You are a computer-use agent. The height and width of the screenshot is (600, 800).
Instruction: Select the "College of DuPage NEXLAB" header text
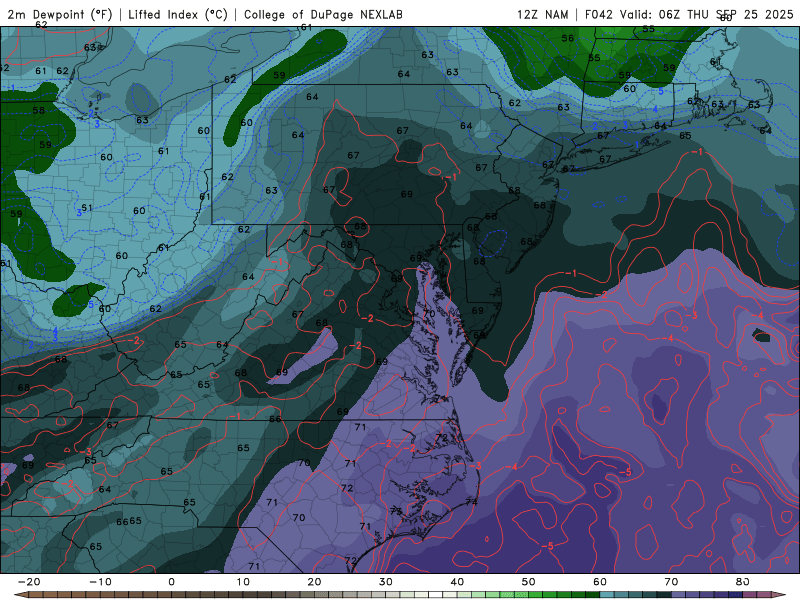click(323, 14)
